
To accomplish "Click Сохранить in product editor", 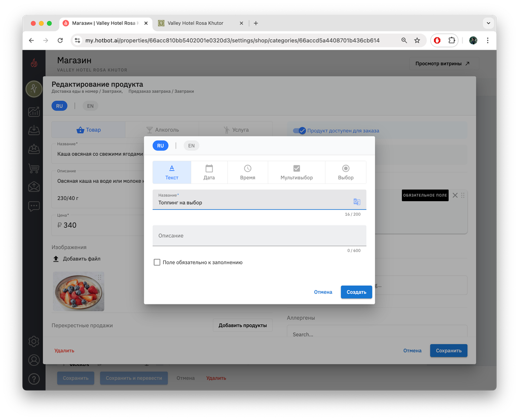I will point(449,351).
